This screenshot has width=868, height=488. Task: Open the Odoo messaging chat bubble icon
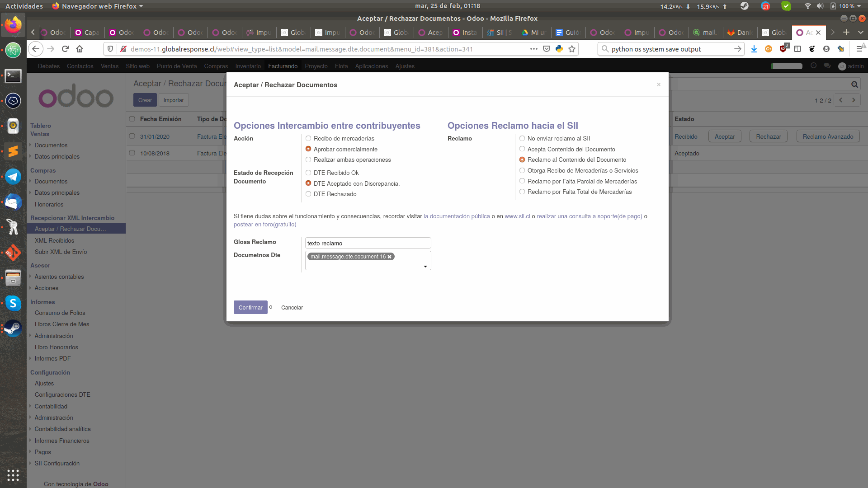[827, 66]
